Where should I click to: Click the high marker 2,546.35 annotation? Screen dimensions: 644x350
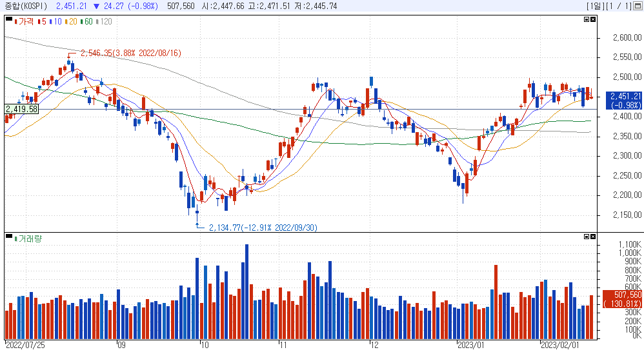click(130, 53)
